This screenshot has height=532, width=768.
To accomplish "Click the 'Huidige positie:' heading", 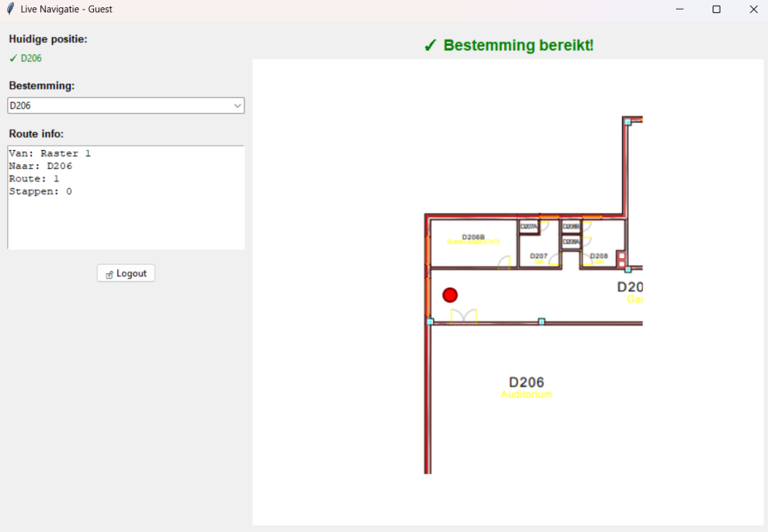I will tap(48, 39).
